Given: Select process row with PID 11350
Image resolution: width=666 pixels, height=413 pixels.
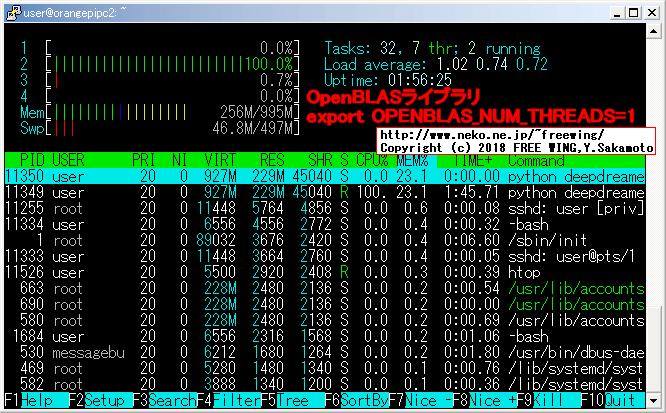Looking at the screenshot, I should click(x=325, y=176).
